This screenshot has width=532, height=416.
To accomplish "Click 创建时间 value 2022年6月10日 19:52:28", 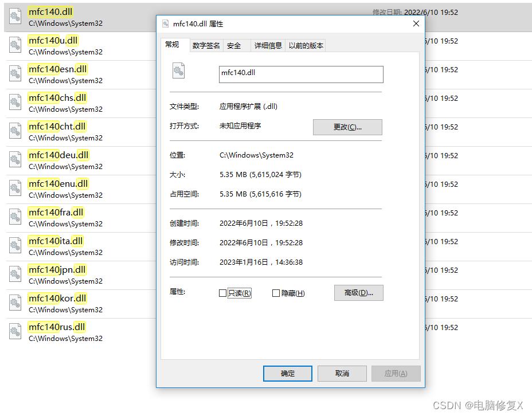I will (x=261, y=223).
